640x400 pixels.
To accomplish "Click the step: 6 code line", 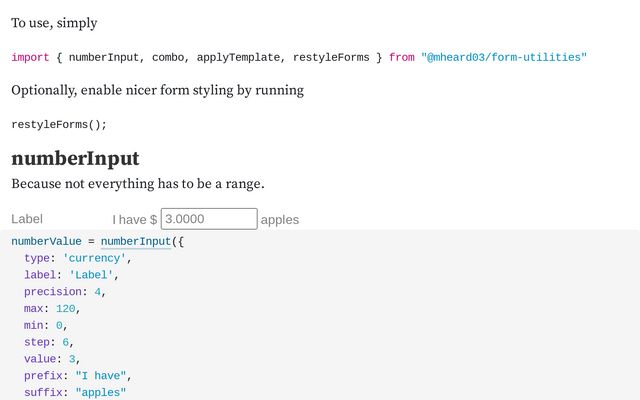I will [x=49, y=342].
